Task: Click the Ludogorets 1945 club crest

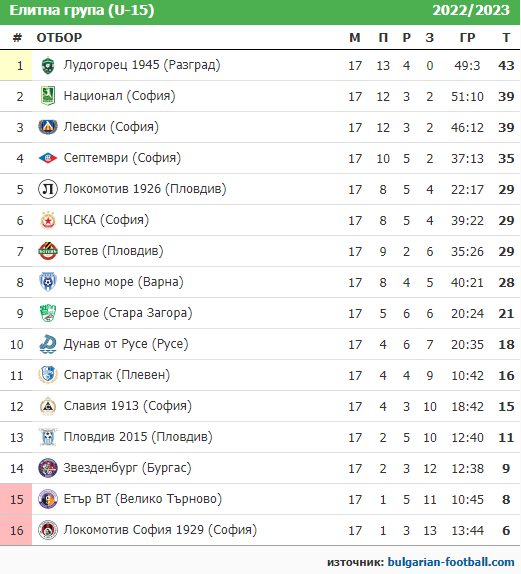Action: (48, 66)
